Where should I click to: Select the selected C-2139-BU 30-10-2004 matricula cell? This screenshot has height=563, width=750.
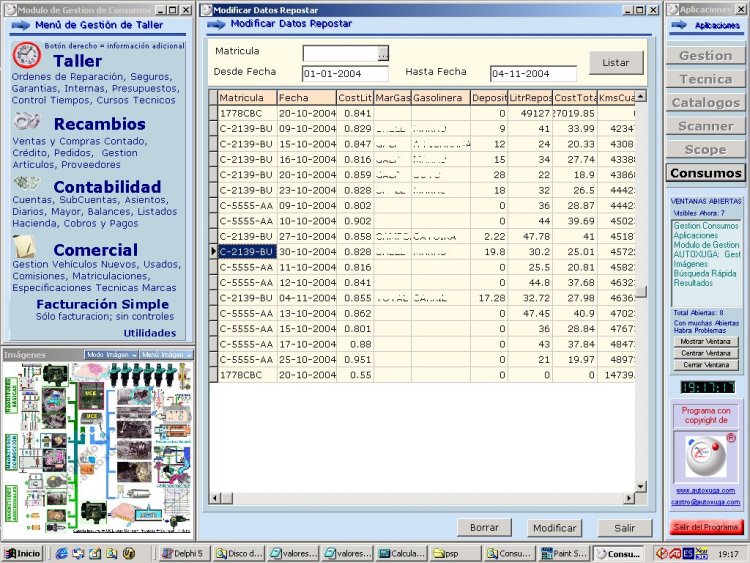click(x=247, y=252)
